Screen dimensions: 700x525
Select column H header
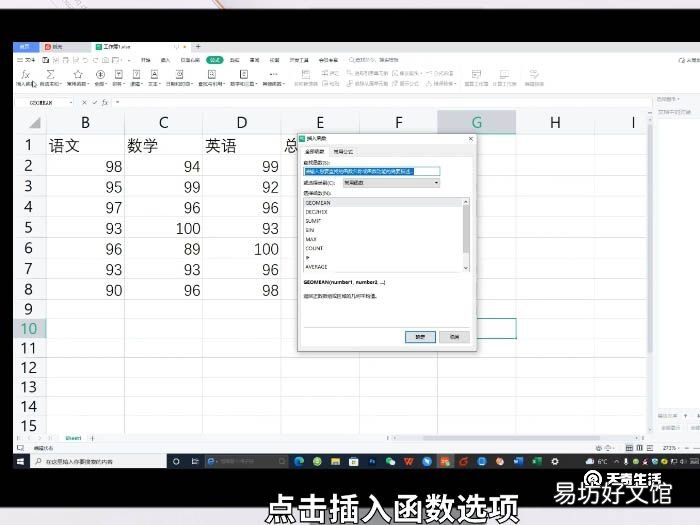(555, 122)
